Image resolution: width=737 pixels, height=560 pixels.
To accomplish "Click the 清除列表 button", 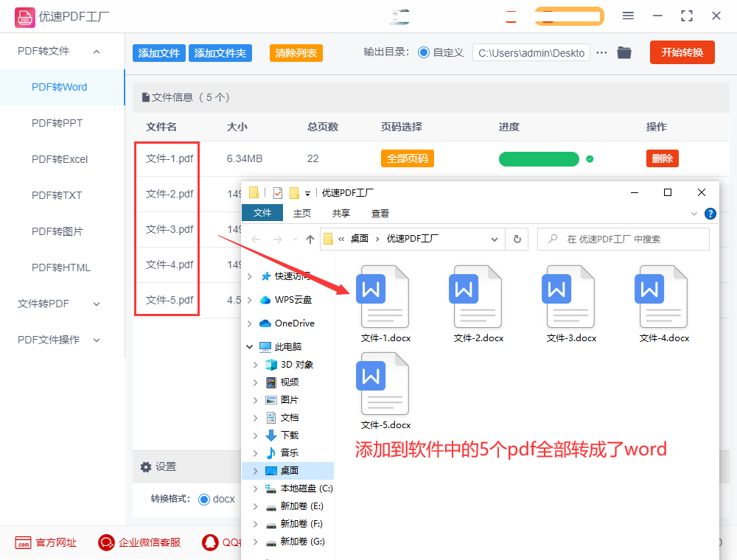I will [296, 53].
